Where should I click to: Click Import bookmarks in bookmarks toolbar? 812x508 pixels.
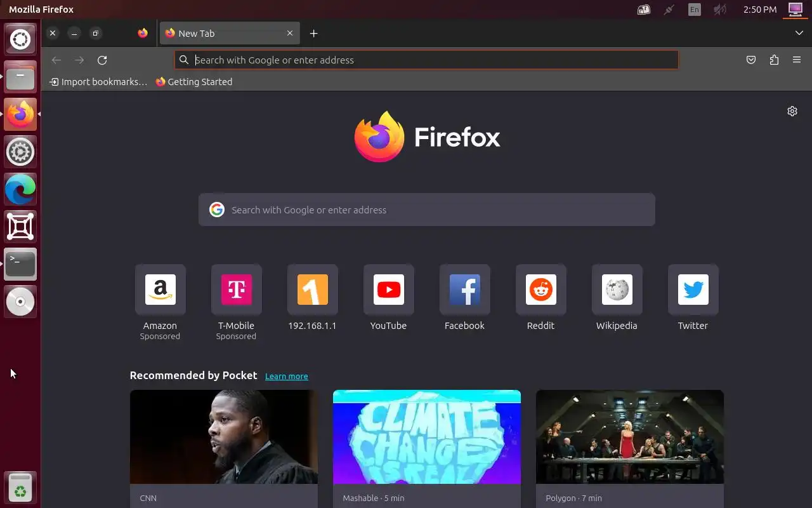pyautogui.click(x=98, y=81)
